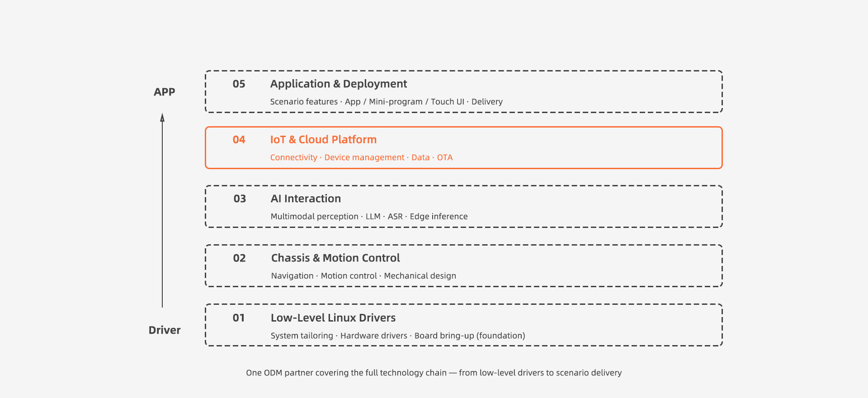The height and width of the screenshot is (398, 868).
Task: Click the number 02 label
Action: coord(239,258)
